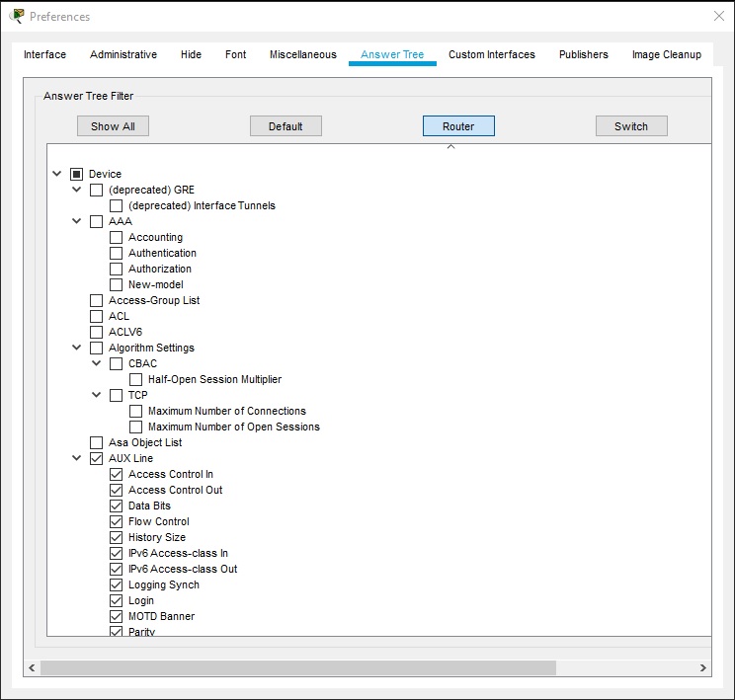The image size is (735, 700).
Task: Select the Miscellaneous tab
Action: point(303,54)
